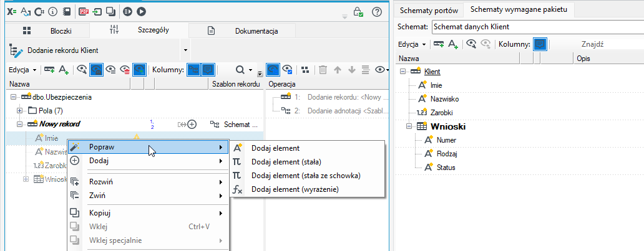Screen dimensions: 644x251
Task: Click the green arrow import icon
Action: [x=97, y=12]
